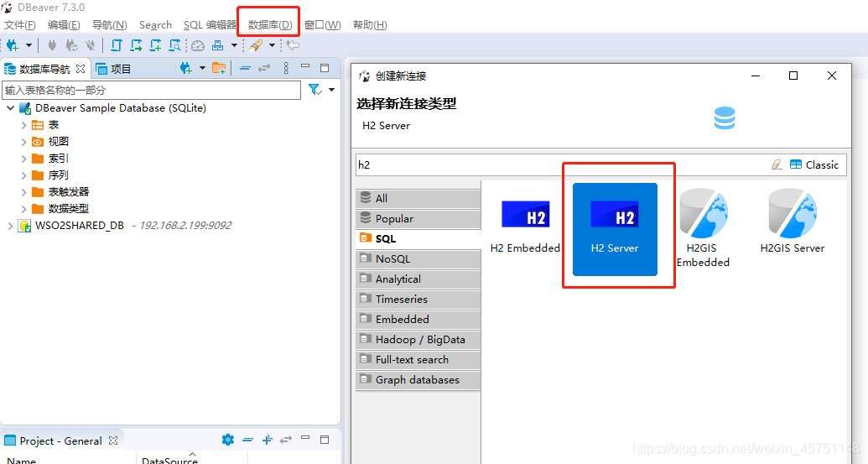Select the Analytical category
The width and height of the screenshot is (868, 464).
tap(418, 279)
